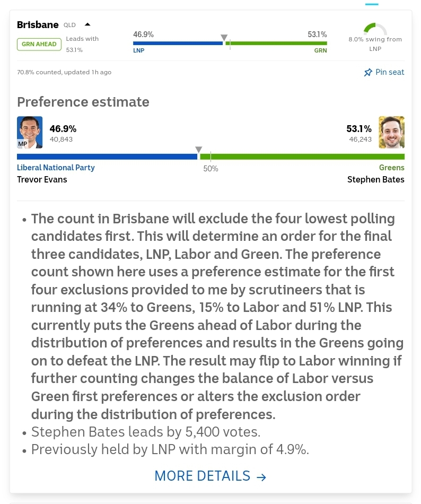
Task: Click the pin icon beside Pin seat
Action: click(368, 72)
